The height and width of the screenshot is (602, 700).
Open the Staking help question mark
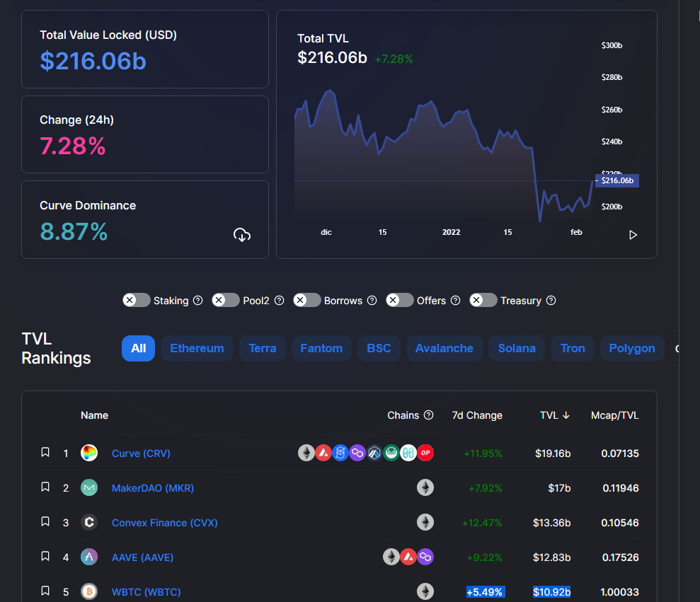197,301
